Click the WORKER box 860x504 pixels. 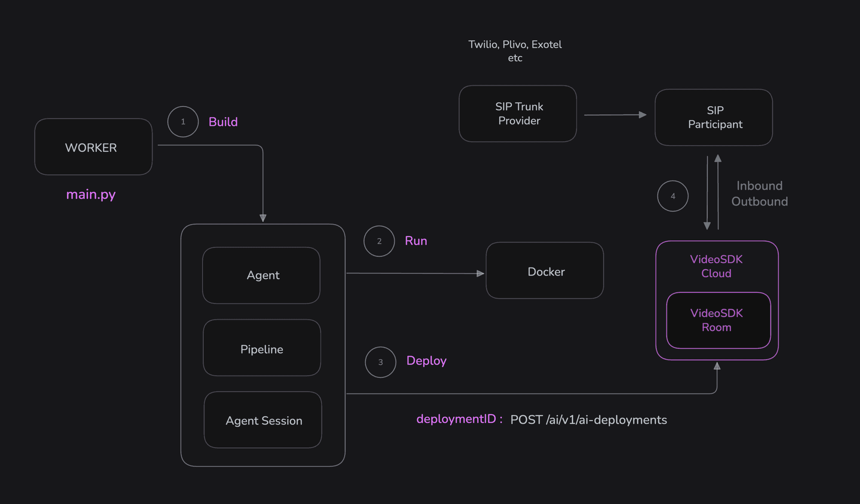pos(93,147)
